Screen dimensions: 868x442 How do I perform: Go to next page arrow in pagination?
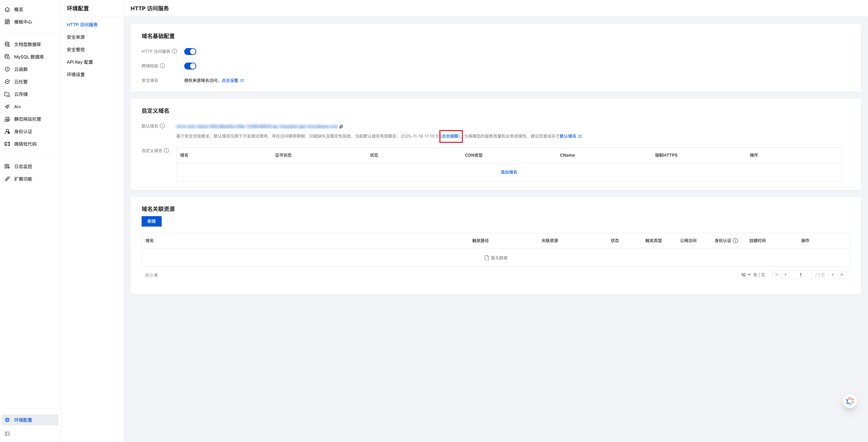coord(833,275)
